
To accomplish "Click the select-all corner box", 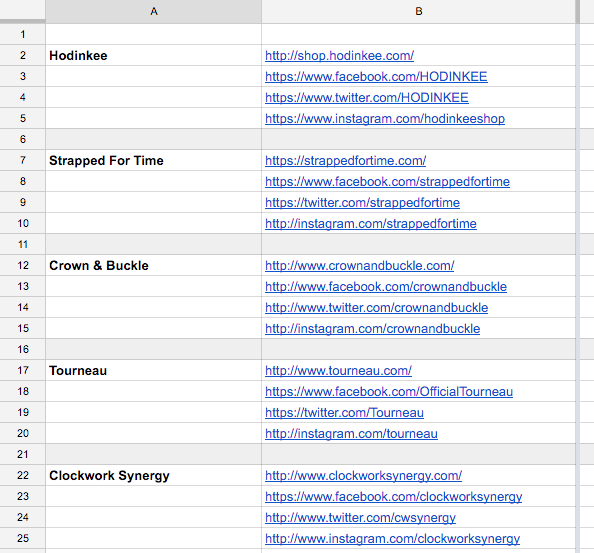I will pyautogui.click(x=22, y=11).
